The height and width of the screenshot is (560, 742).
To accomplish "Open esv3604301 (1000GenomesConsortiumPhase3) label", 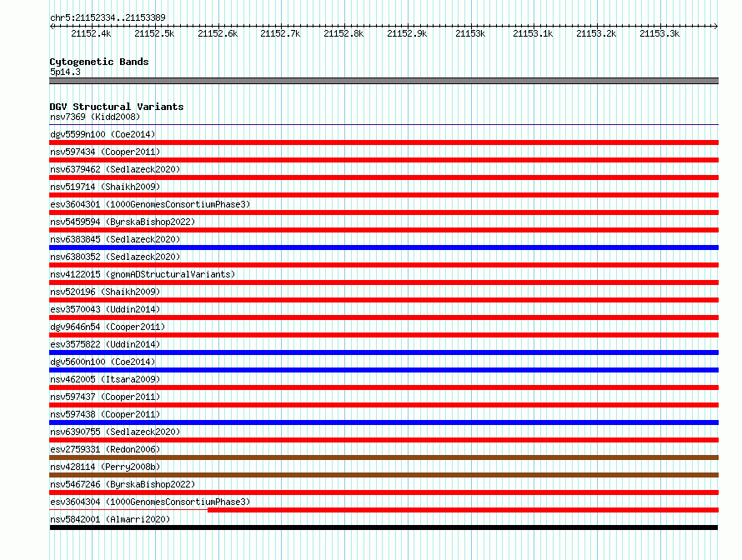I will point(150,204).
